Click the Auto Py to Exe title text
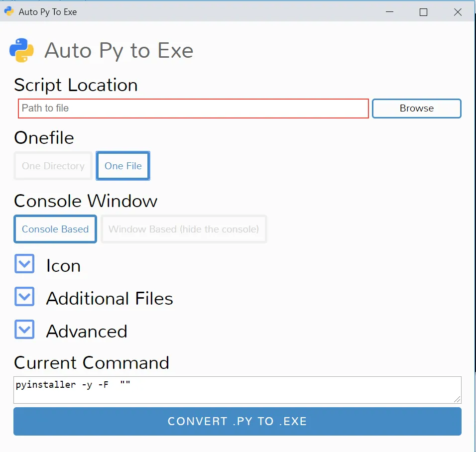The height and width of the screenshot is (452, 476). tap(119, 51)
